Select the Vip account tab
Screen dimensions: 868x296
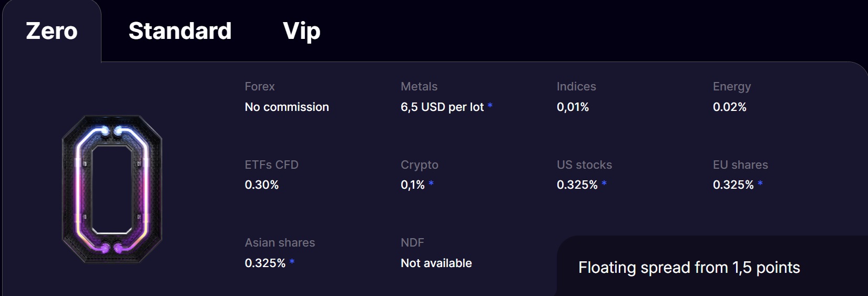pyautogui.click(x=301, y=31)
